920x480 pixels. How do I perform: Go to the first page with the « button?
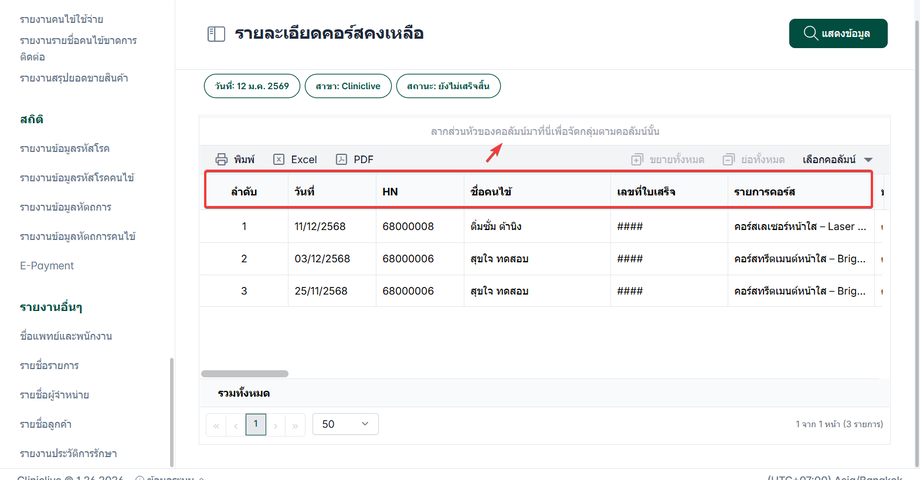click(216, 425)
